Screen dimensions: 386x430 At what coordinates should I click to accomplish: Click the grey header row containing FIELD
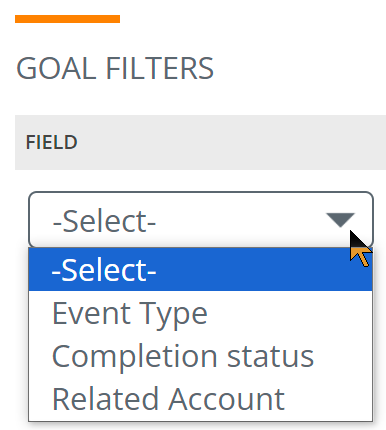(x=200, y=142)
